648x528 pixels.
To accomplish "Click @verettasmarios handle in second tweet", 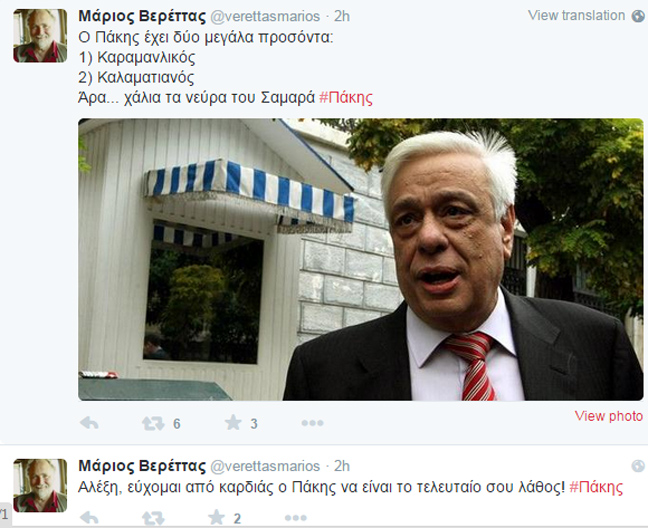I will (x=265, y=466).
